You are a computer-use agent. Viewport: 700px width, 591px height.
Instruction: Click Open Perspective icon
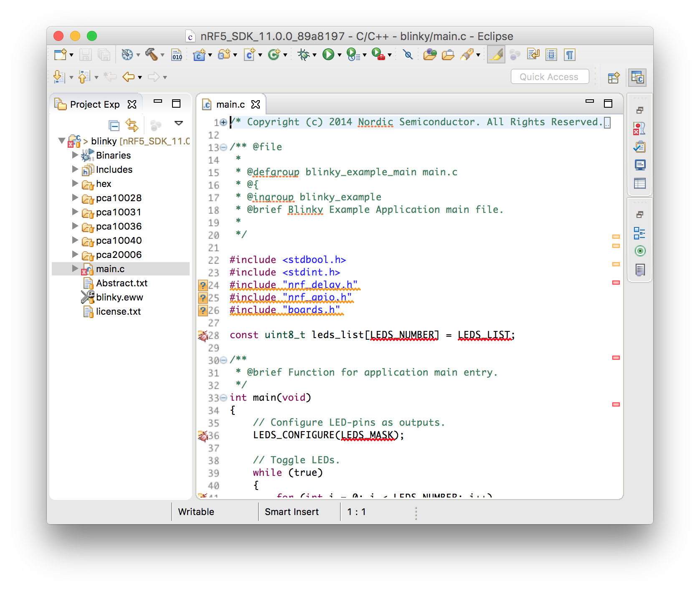pos(614,78)
